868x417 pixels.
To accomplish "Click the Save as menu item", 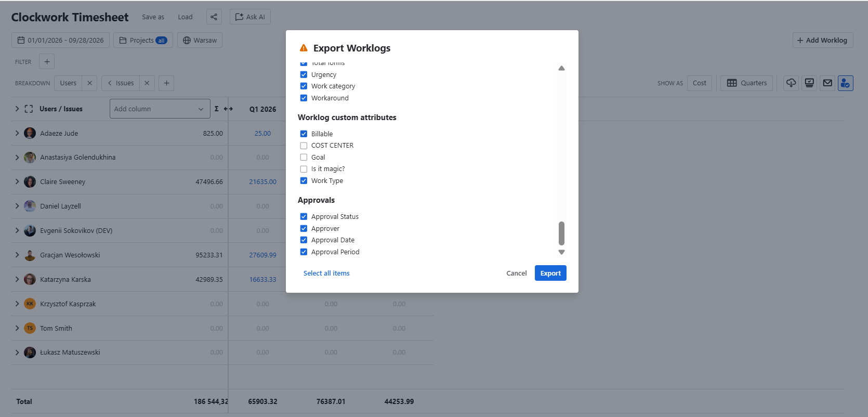I will (153, 17).
